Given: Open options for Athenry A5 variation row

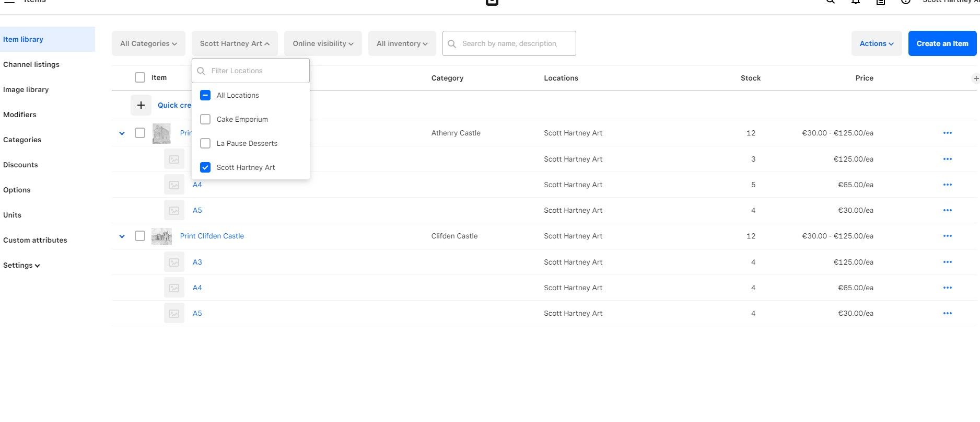Looking at the screenshot, I should 947,210.
